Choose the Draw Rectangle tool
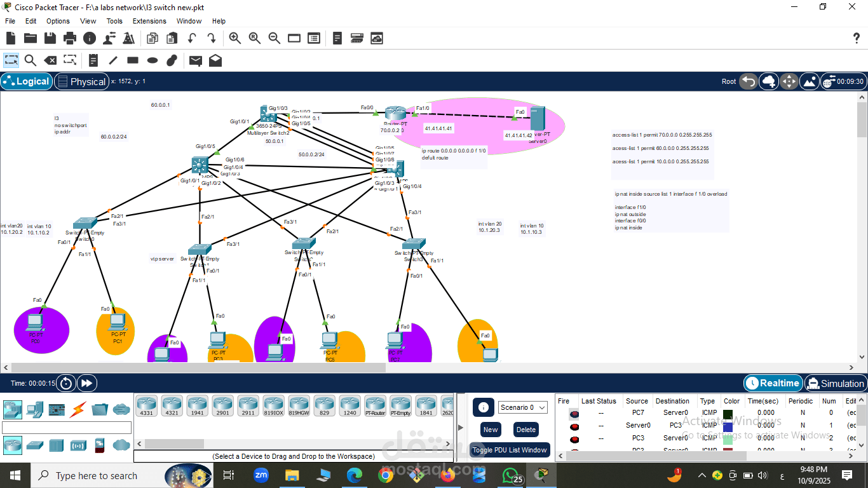The height and width of the screenshot is (488, 868). 133,60
